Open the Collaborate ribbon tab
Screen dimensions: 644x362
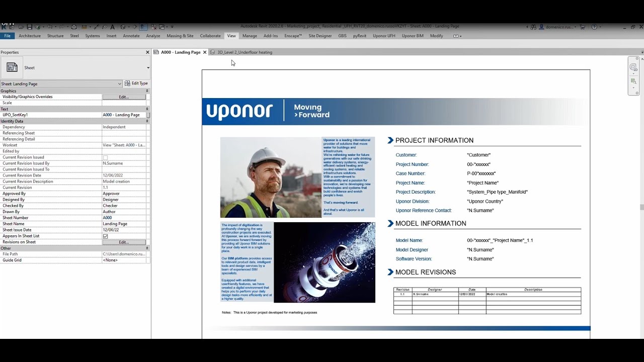point(210,36)
